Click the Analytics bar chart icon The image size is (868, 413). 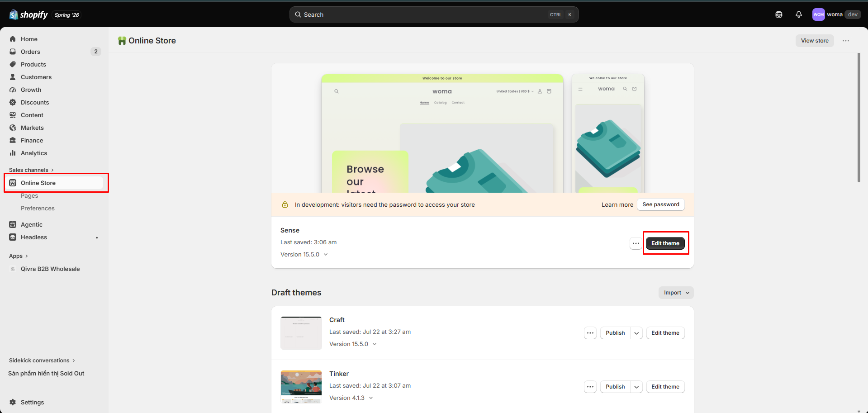tap(13, 153)
